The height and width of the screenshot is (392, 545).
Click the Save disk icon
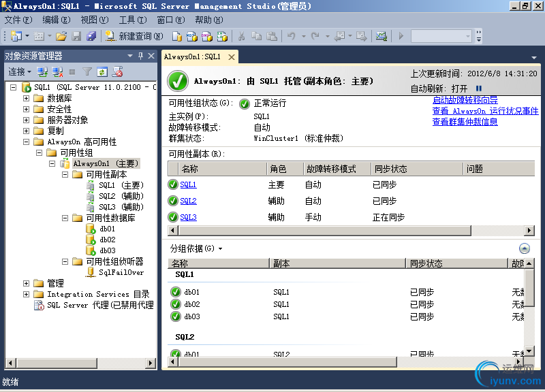(76, 36)
